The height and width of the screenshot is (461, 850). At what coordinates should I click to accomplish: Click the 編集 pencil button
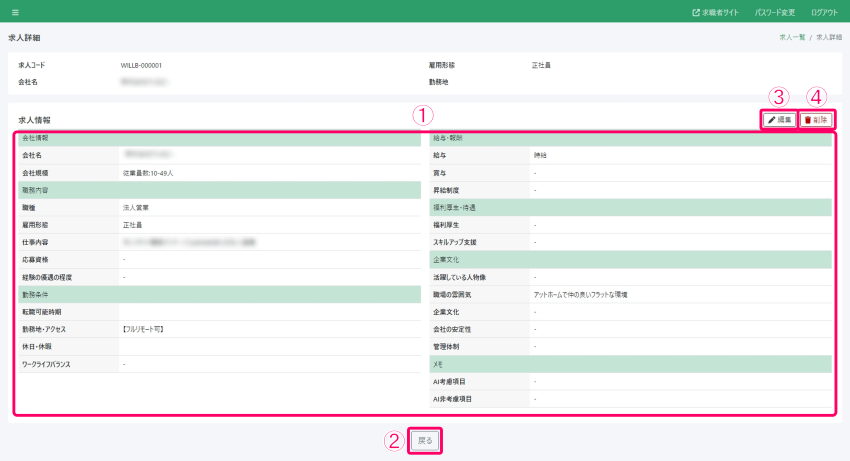[x=780, y=119]
